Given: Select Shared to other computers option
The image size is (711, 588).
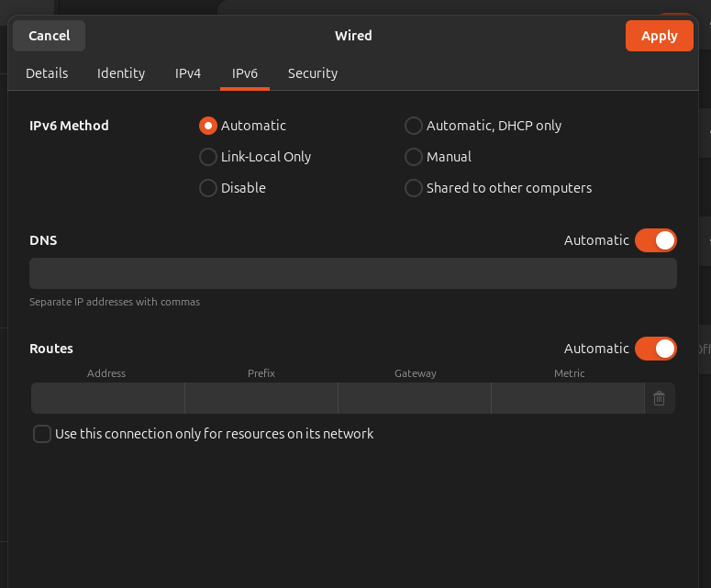Looking at the screenshot, I should click(x=414, y=188).
